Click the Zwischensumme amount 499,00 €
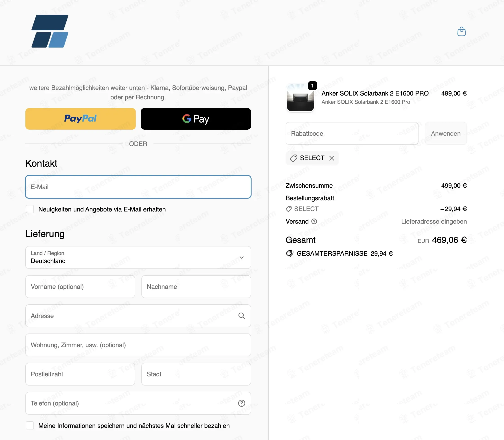This screenshot has height=440, width=504. tap(454, 186)
